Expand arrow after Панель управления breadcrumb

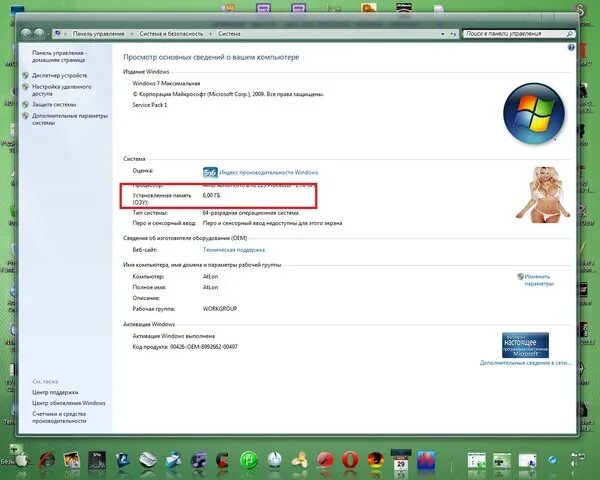(x=132, y=34)
